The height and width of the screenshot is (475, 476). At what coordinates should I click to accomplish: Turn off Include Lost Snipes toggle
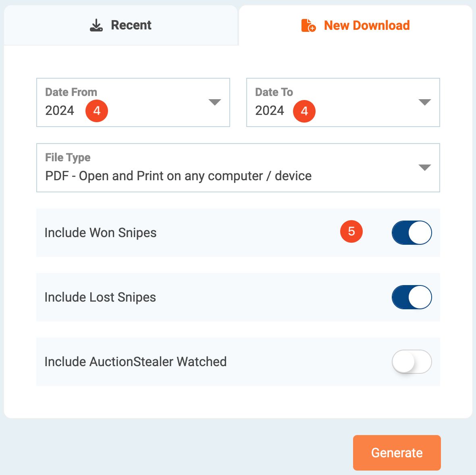pos(412,297)
